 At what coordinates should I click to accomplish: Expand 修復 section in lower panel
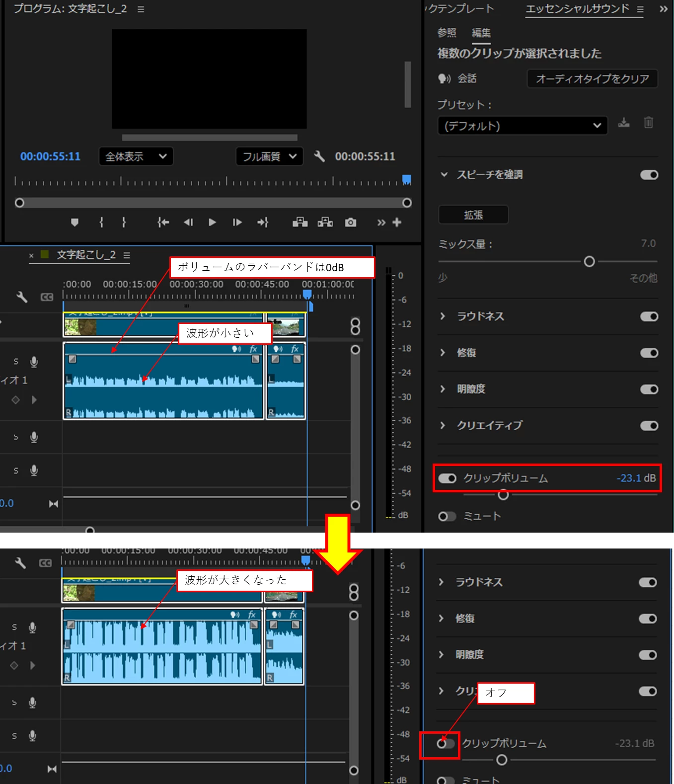click(441, 618)
